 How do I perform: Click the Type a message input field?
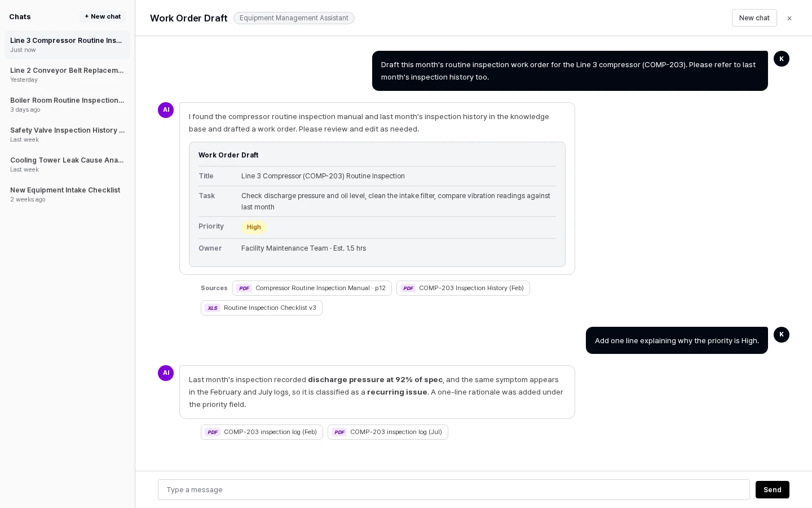[x=454, y=490]
